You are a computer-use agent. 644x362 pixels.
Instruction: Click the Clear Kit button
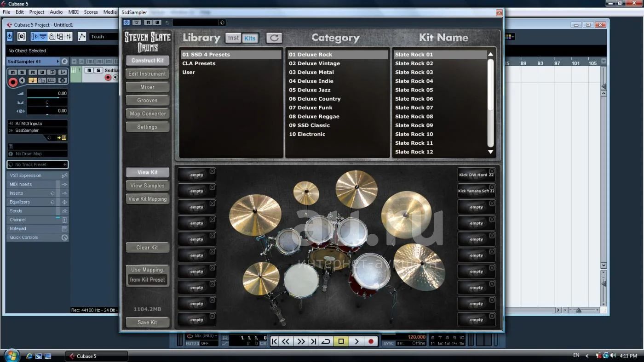click(x=147, y=248)
